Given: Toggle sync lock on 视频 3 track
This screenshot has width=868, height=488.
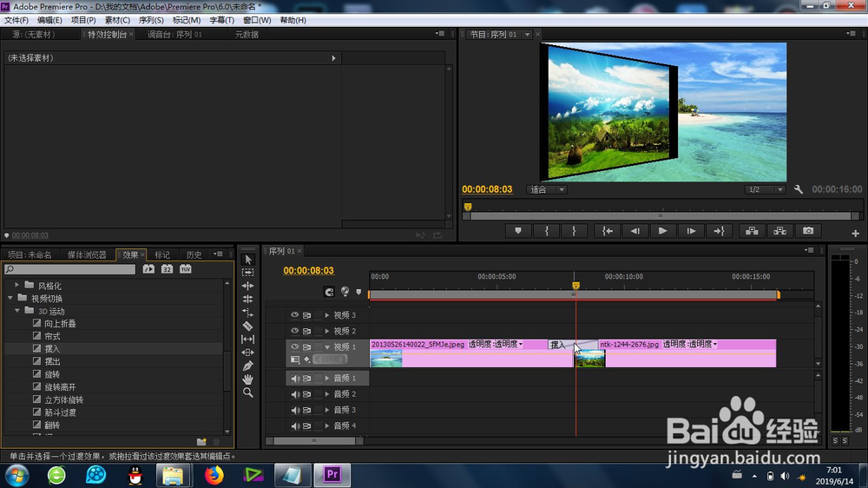Looking at the screenshot, I should [306, 315].
